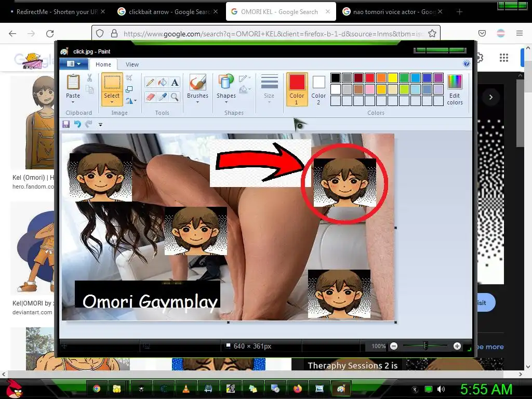Click the Copy icon below Cut
The image size is (532, 399).
89,89
